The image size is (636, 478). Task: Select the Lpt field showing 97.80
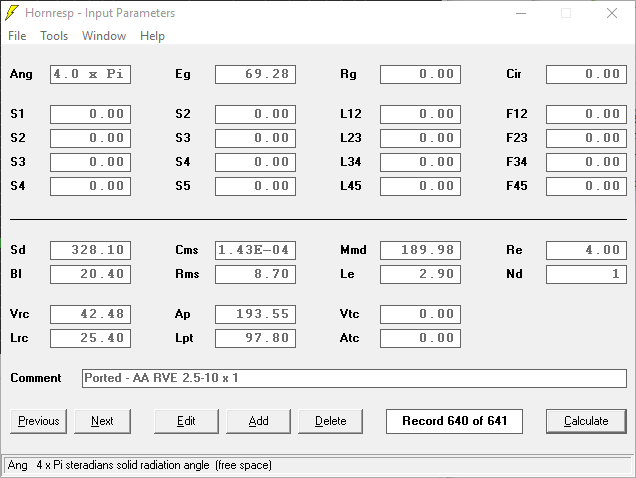click(x=256, y=338)
